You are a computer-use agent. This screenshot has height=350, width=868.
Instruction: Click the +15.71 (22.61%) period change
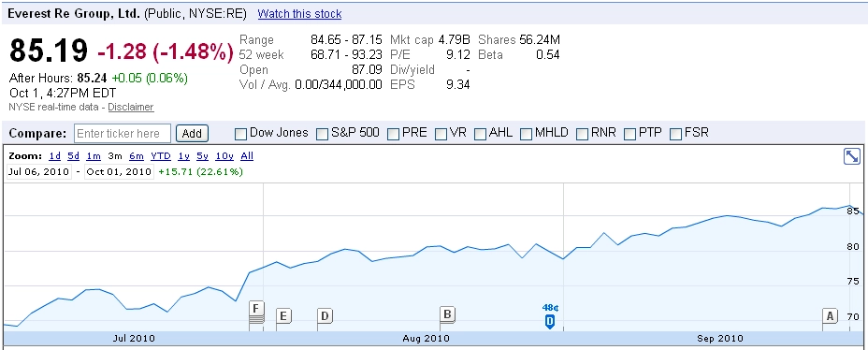(200, 171)
